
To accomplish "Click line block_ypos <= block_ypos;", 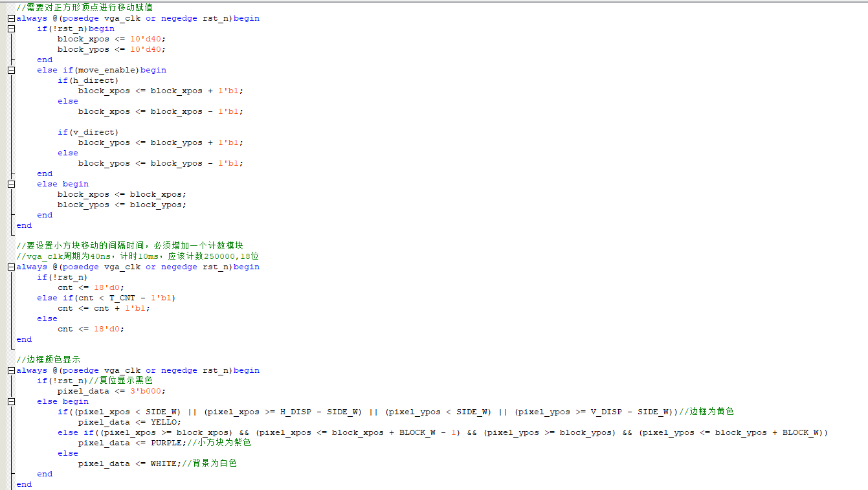I will pos(122,205).
